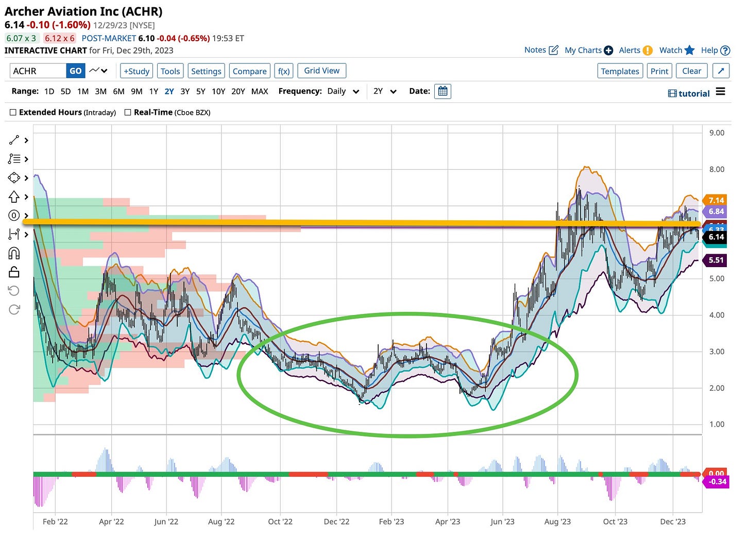Click the magenta -0.34 indicator label

717,482
